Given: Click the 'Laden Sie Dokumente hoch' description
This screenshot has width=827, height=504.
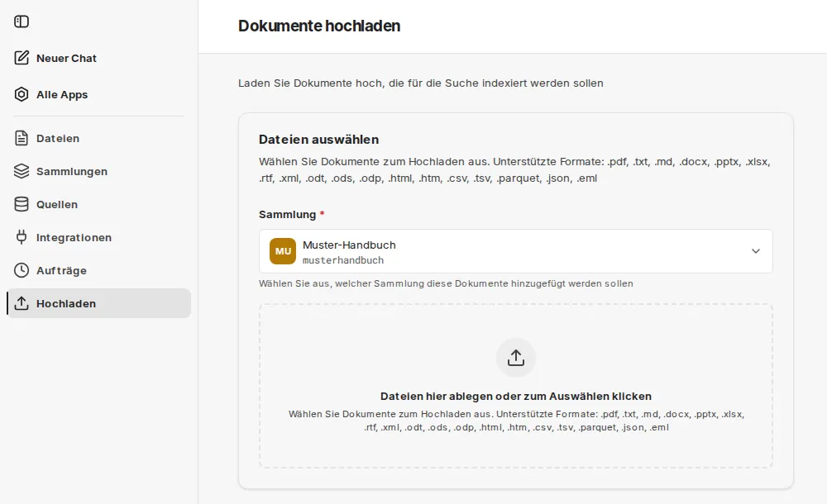Looking at the screenshot, I should [421, 83].
